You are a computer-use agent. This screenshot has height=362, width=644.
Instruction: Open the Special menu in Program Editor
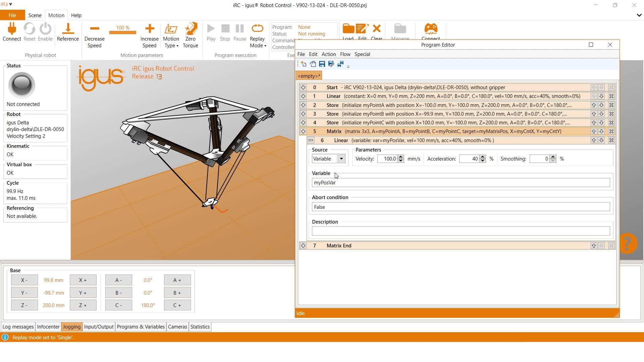(x=362, y=54)
